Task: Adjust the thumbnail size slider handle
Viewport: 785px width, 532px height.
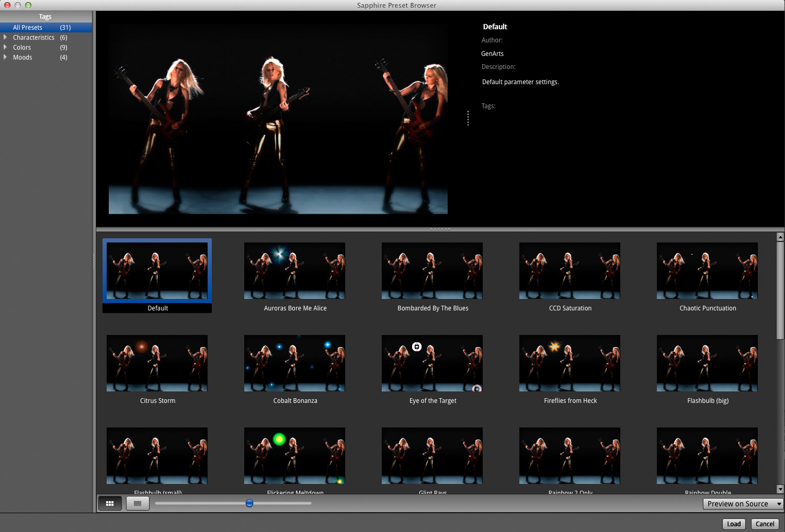Action: [249, 503]
